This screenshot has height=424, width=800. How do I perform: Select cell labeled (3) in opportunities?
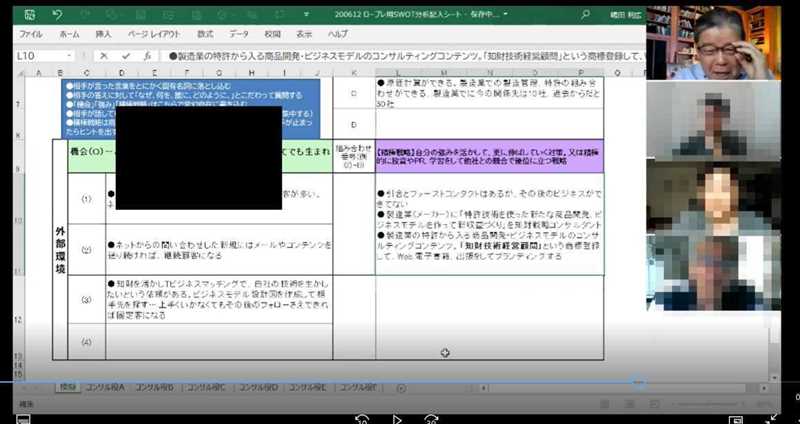pos(87,300)
